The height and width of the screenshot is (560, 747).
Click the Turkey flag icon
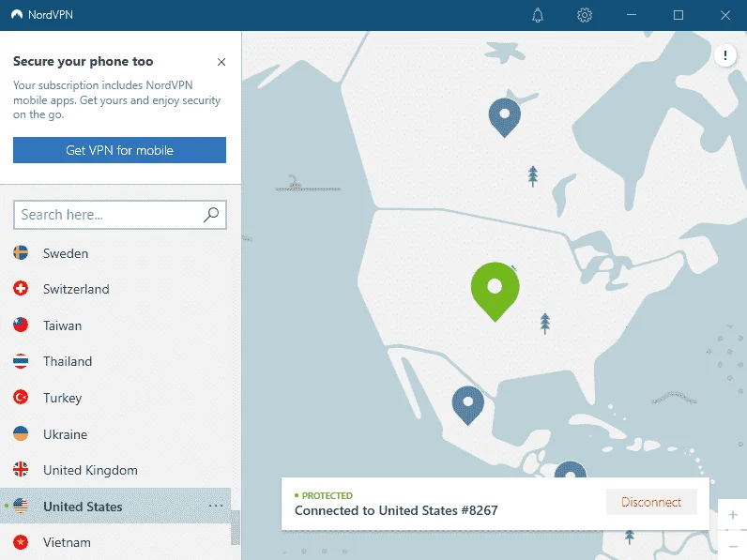(21, 397)
